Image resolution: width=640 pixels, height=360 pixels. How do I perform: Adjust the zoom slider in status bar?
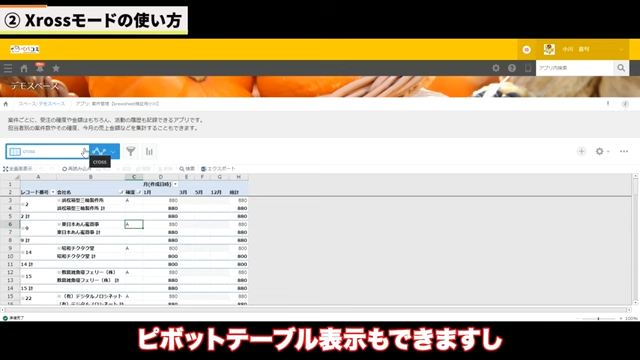point(598,318)
